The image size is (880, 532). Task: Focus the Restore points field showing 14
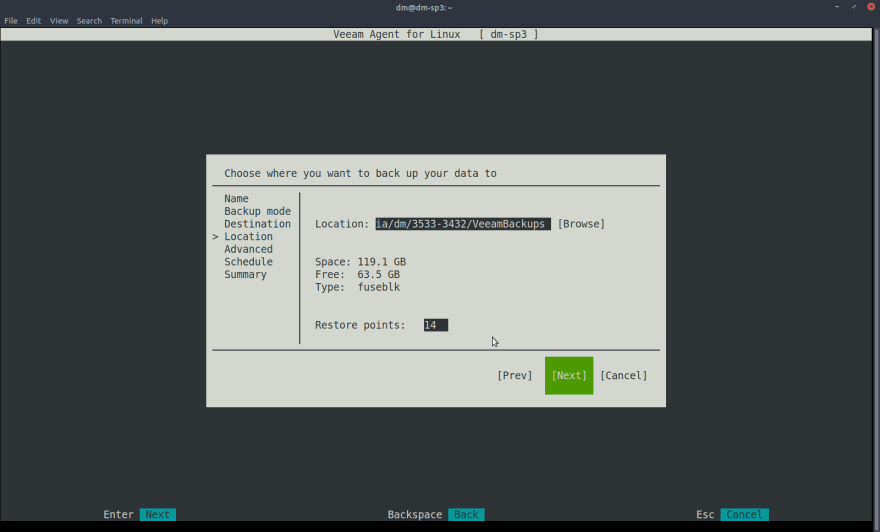[436, 325]
